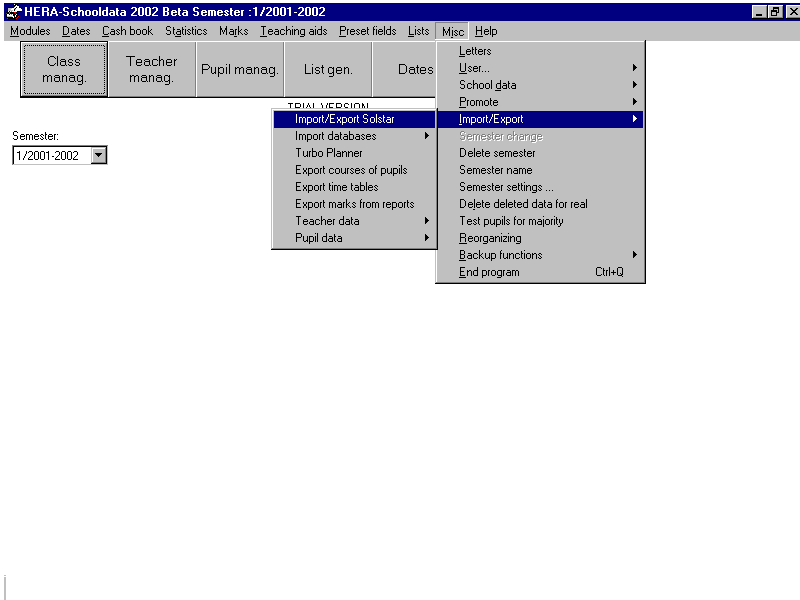Expand the Teacher data submenu
800x600 pixels.
[354, 221]
